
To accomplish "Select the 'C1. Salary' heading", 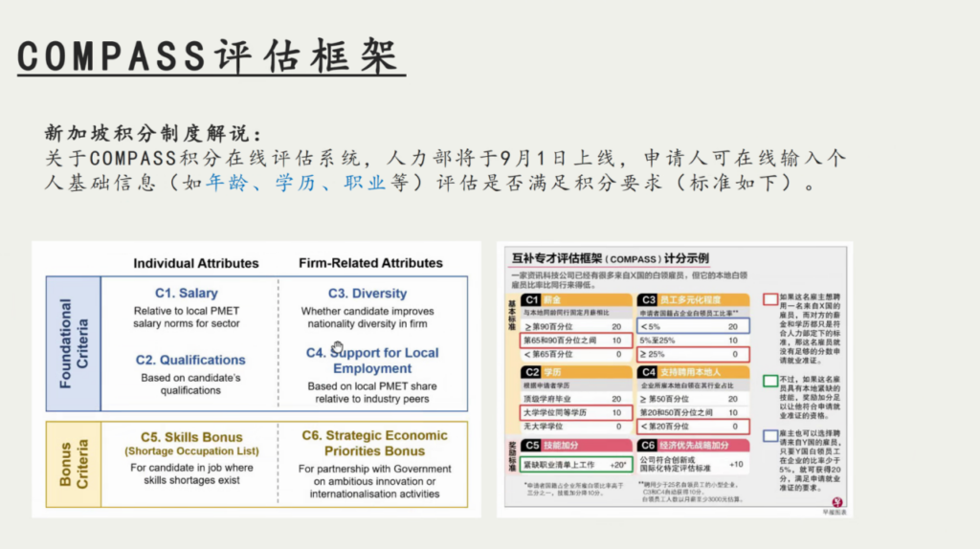I will [187, 293].
